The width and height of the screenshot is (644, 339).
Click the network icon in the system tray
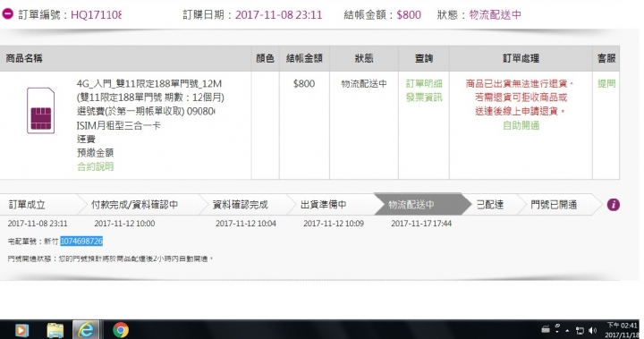[x=580, y=330]
